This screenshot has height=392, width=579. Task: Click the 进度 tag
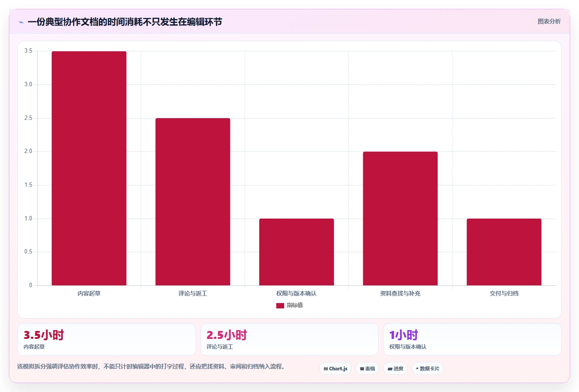coord(395,369)
